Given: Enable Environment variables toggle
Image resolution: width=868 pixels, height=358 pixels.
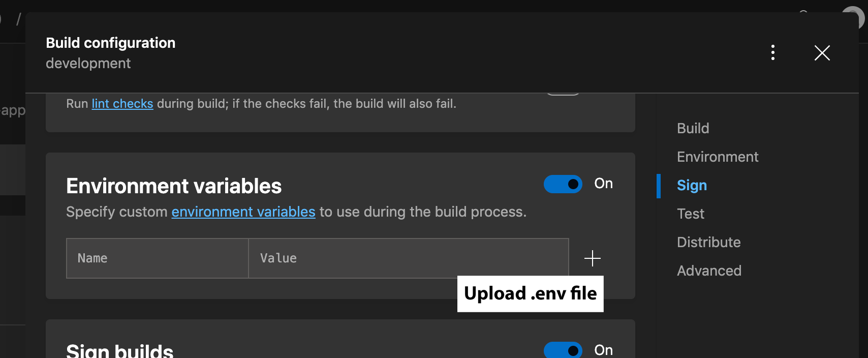Looking at the screenshot, I should (563, 184).
